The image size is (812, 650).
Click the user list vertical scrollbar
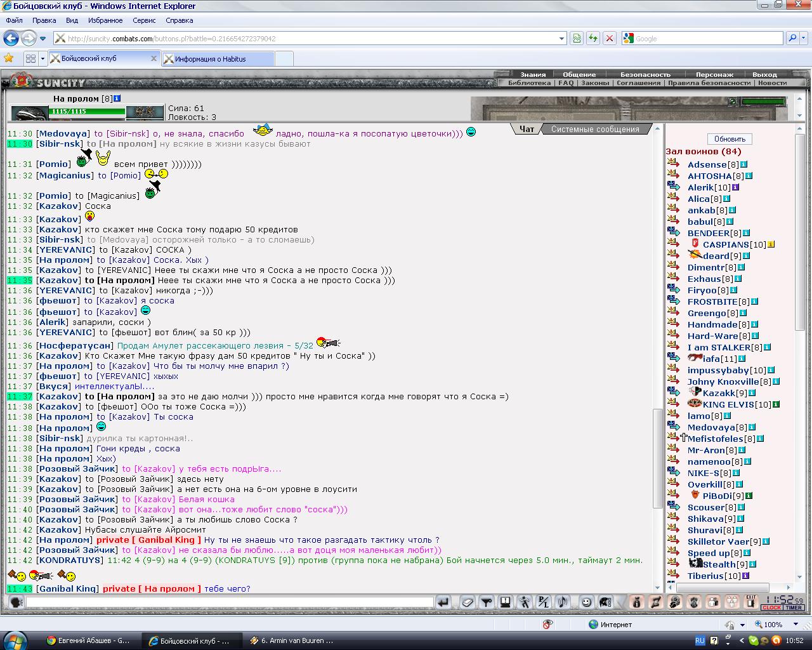pos(801,232)
